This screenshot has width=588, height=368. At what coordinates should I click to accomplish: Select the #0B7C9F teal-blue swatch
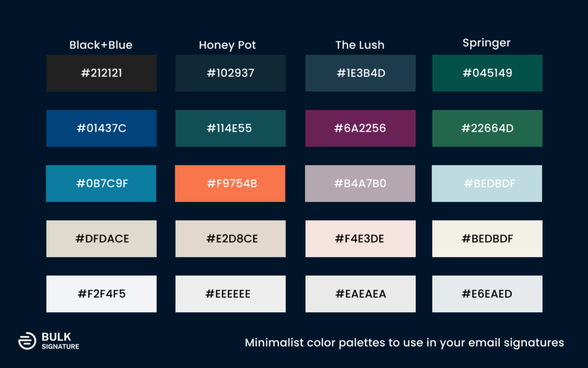point(102,183)
